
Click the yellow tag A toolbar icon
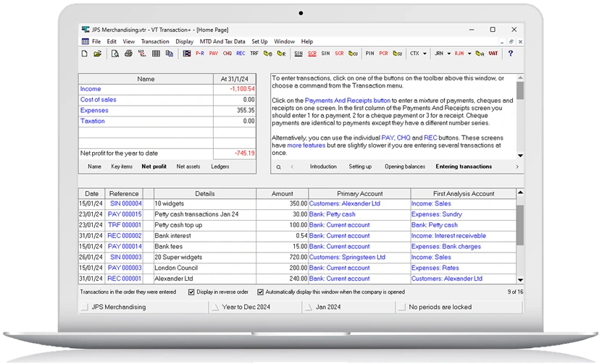coord(480,54)
